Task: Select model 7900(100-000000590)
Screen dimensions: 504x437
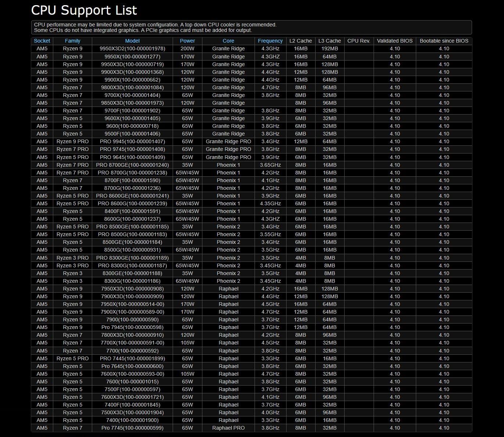Action: [x=132, y=319]
